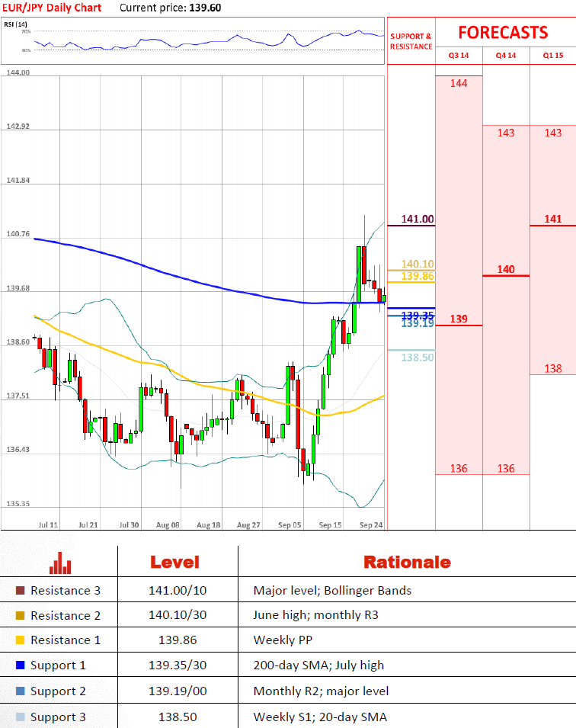This screenshot has width=576, height=728.
Task: Click the 139 median forecast in Q3 14
Action: point(459,319)
